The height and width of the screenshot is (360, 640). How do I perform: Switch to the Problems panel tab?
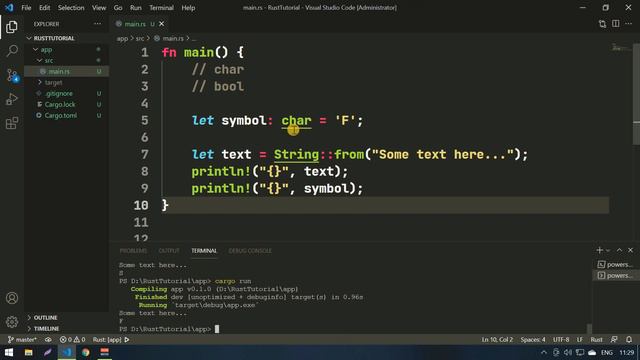click(133, 251)
